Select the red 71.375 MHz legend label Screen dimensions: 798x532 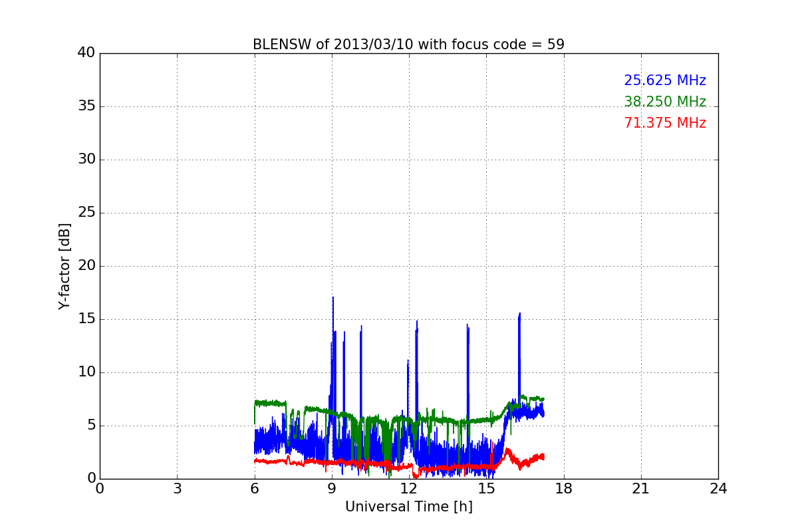click(665, 123)
